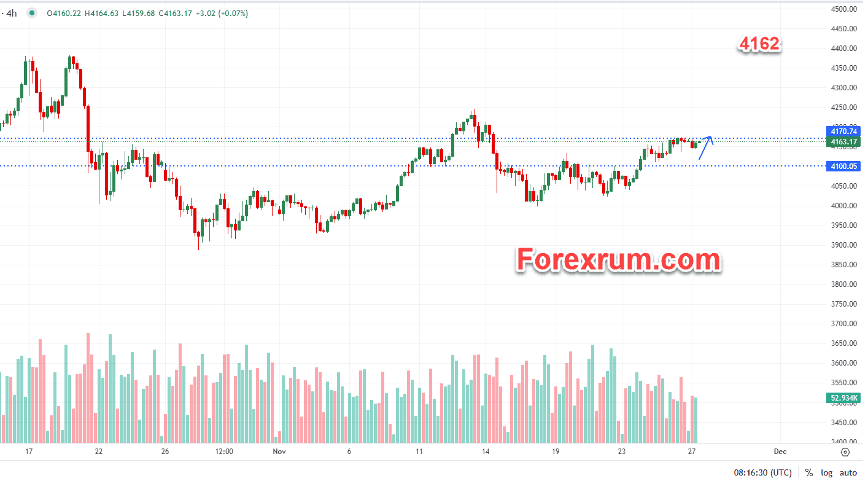Image resolution: width=868 pixels, height=478 pixels.
Task: Click the 52.934K volume label
Action: [x=843, y=398]
